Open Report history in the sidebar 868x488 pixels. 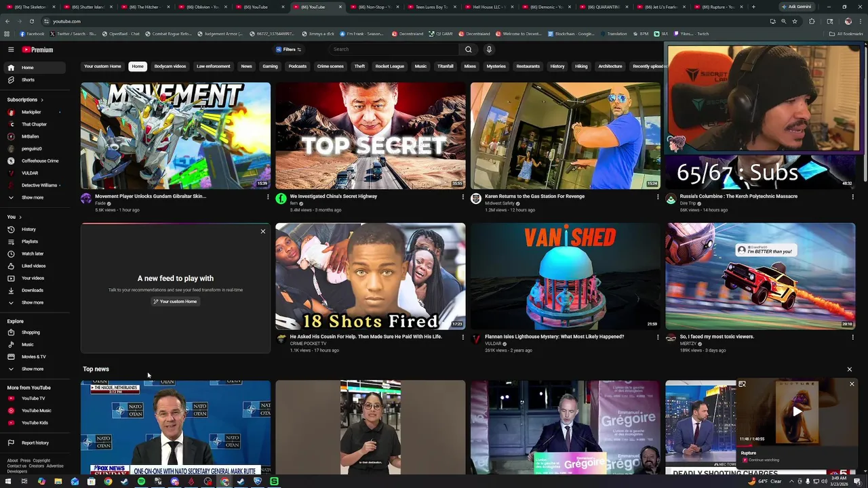tap(36, 443)
